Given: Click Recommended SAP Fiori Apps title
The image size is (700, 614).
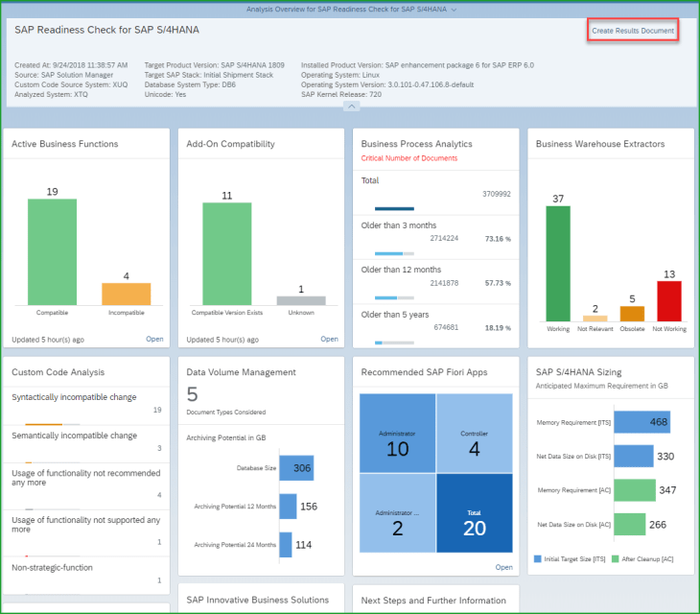Looking at the screenshot, I should click(424, 372).
